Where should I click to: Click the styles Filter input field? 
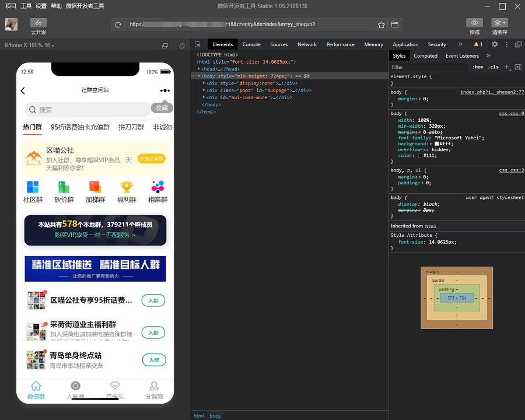(x=429, y=67)
